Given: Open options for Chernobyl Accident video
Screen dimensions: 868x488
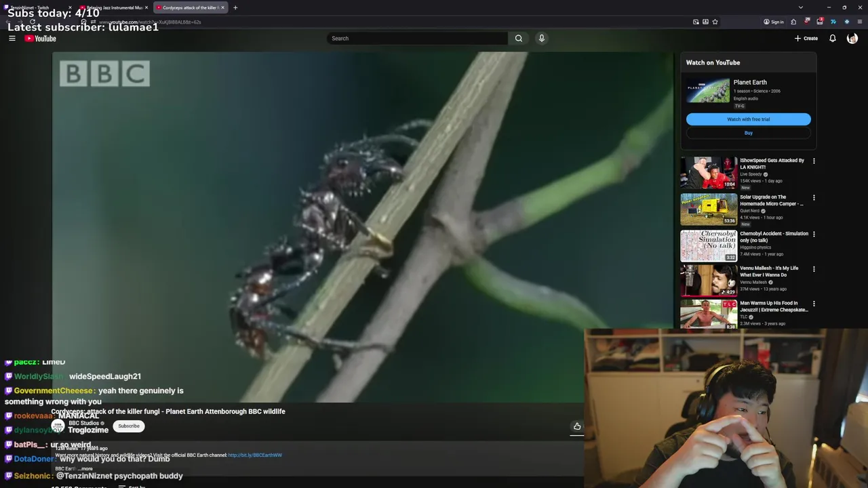Looking at the screenshot, I should point(814,235).
